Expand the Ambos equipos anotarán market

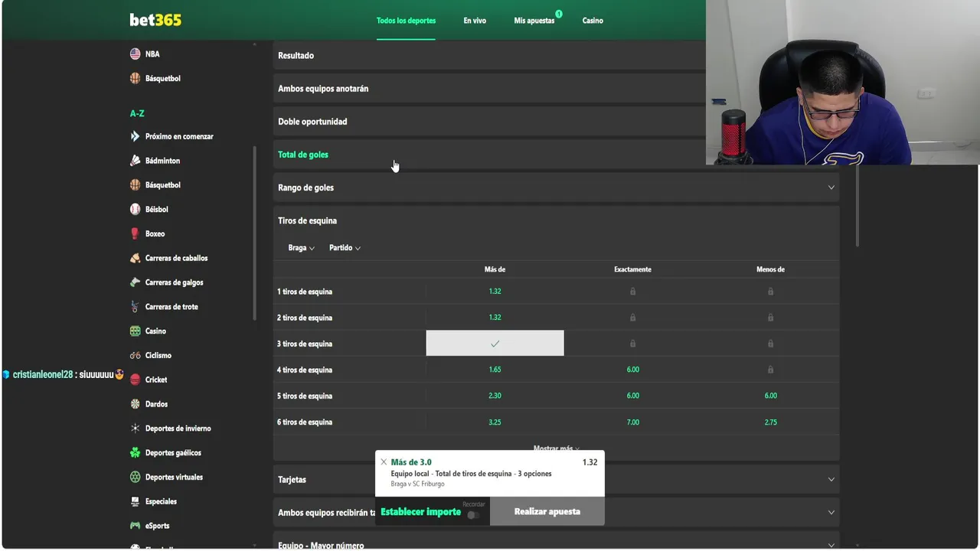(489, 88)
